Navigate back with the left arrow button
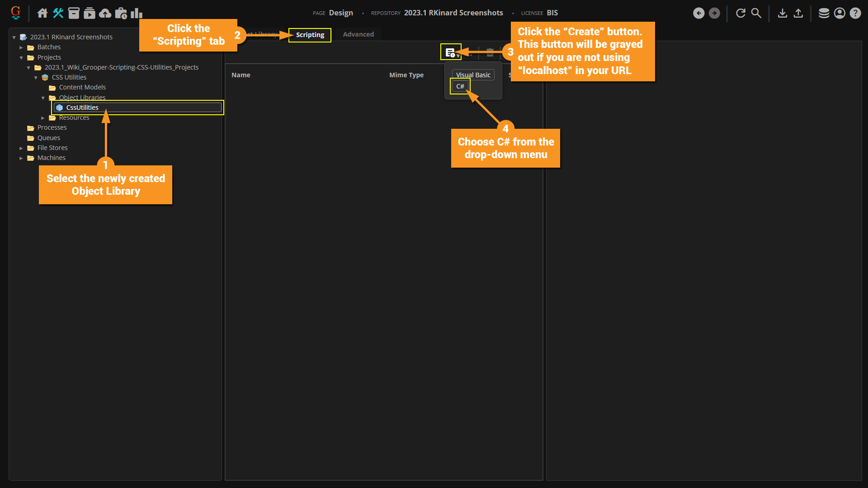Viewport: 868px width, 488px height. pos(699,13)
